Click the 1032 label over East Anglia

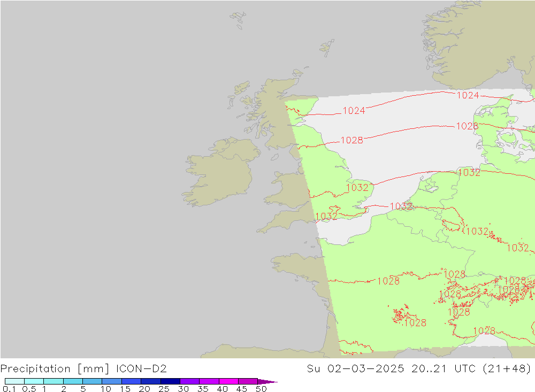click(357, 187)
